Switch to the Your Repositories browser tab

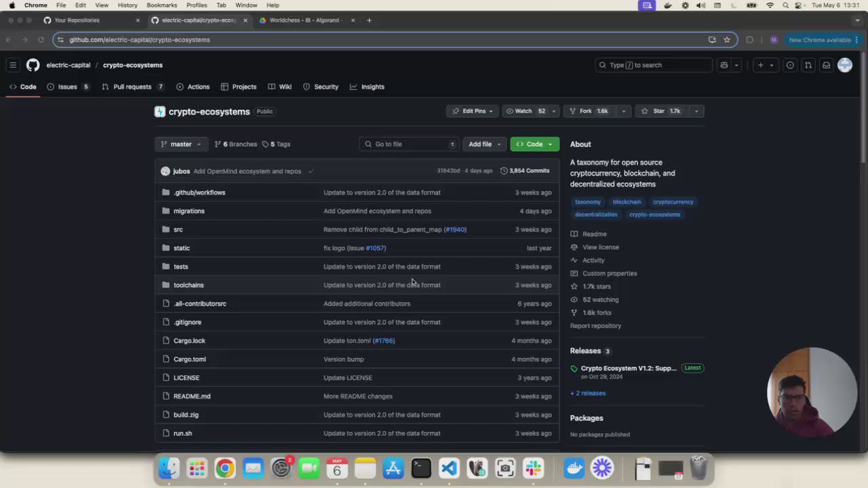[x=92, y=20]
